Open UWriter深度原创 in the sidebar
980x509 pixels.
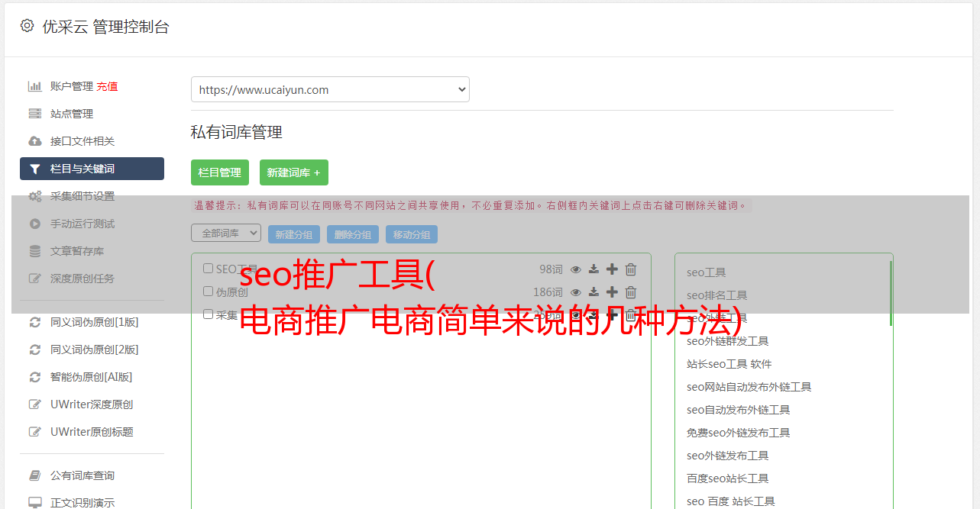[92, 404]
